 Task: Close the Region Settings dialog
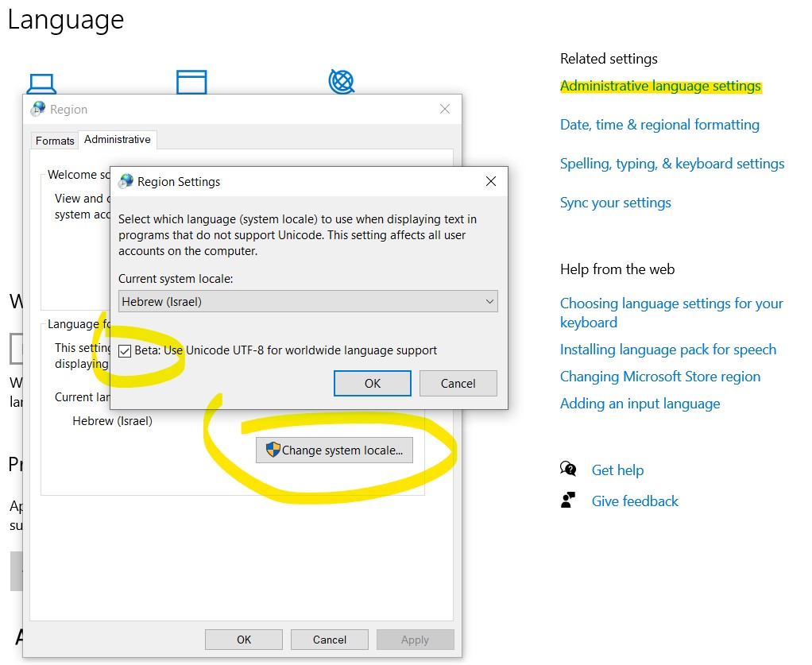491,181
